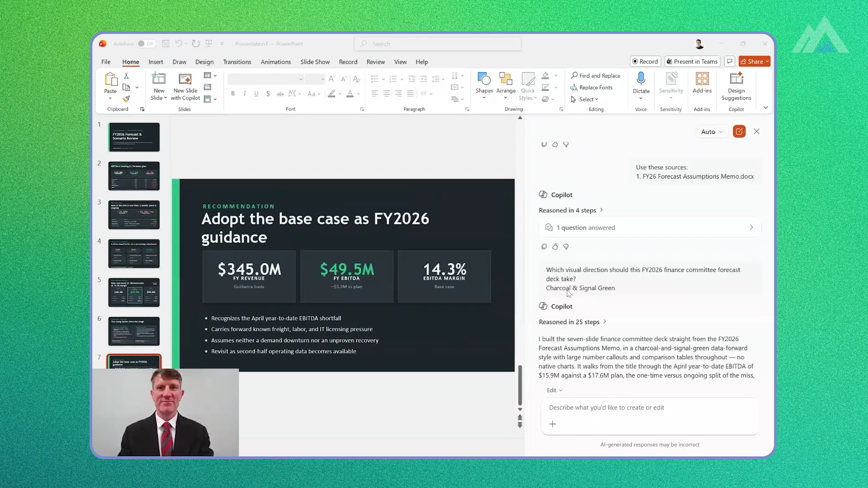Apply the Shape Fill color

(x=545, y=76)
